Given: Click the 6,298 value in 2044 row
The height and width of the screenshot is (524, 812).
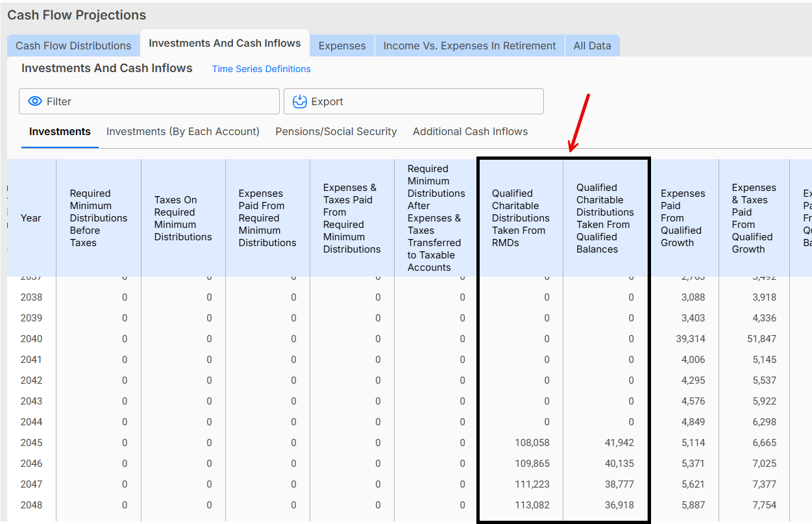Looking at the screenshot, I should (x=765, y=422).
